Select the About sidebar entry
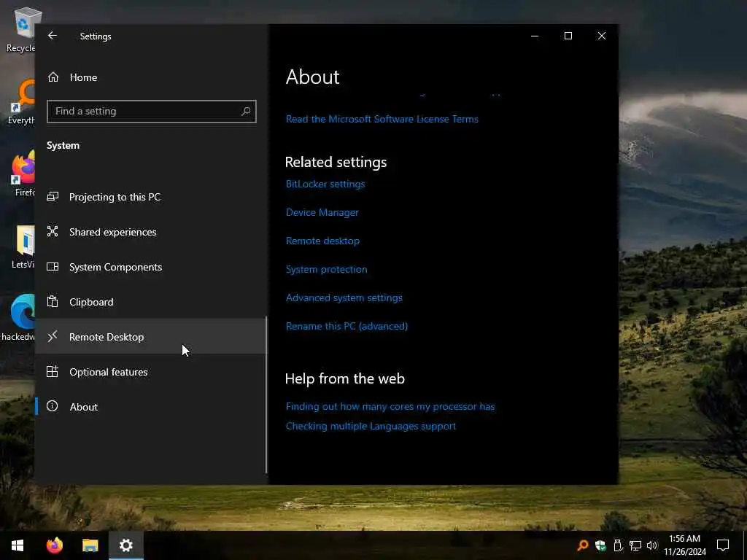Viewport: 747px width, 560px height. tap(150, 407)
